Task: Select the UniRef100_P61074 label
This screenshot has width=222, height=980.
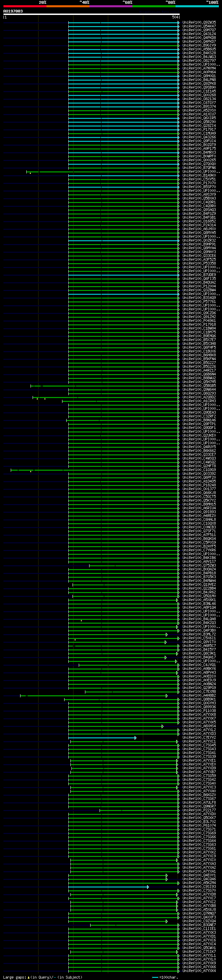Action: pyautogui.click(x=199, y=825)
